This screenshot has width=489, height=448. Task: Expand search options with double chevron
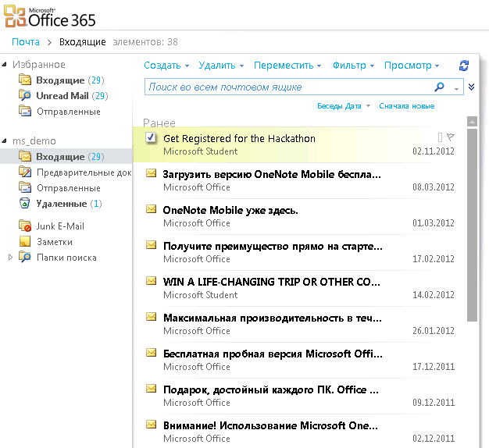471,87
